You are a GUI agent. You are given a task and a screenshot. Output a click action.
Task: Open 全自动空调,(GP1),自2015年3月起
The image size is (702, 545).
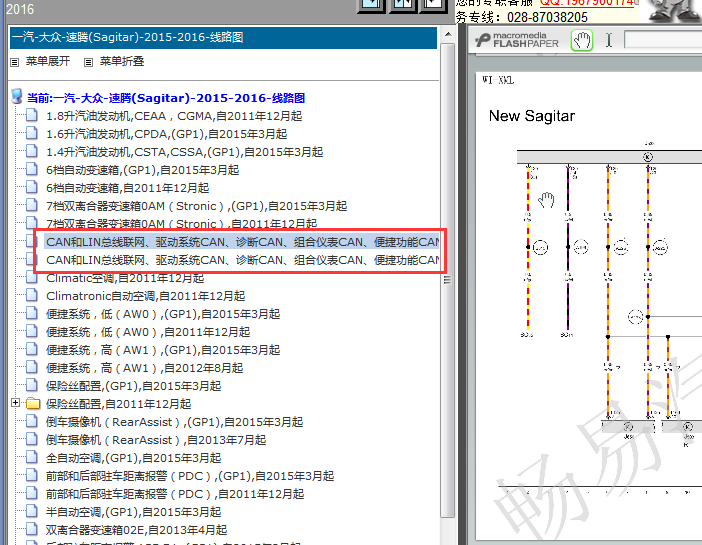133,458
